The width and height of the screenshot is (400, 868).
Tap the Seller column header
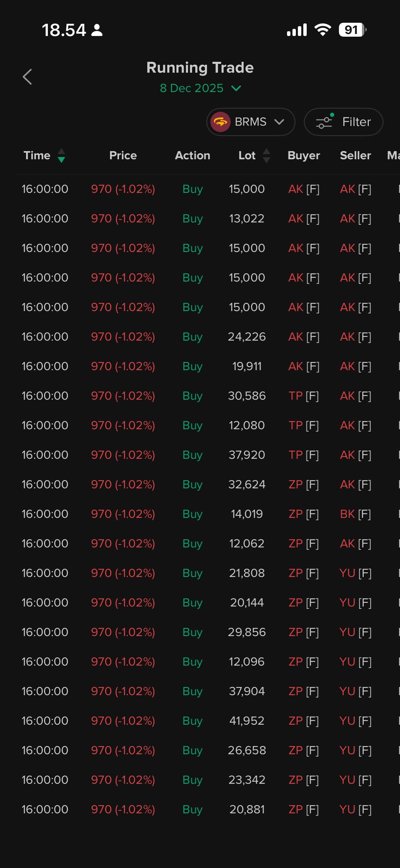click(x=355, y=156)
